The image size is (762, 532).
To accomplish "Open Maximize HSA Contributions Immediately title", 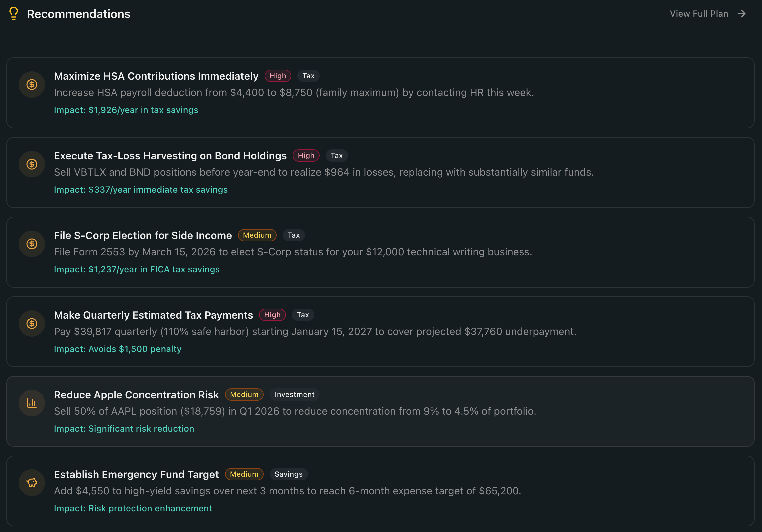I will click(x=156, y=76).
